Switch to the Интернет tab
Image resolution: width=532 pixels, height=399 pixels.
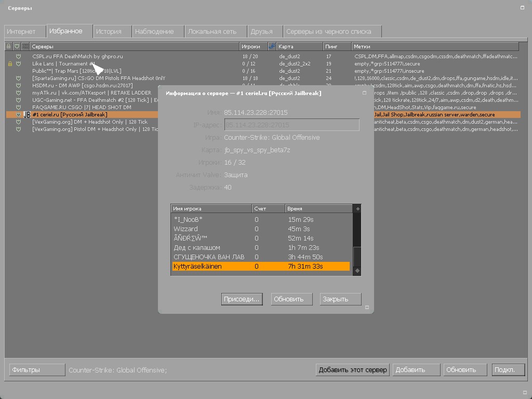pyautogui.click(x=24, y=32)
